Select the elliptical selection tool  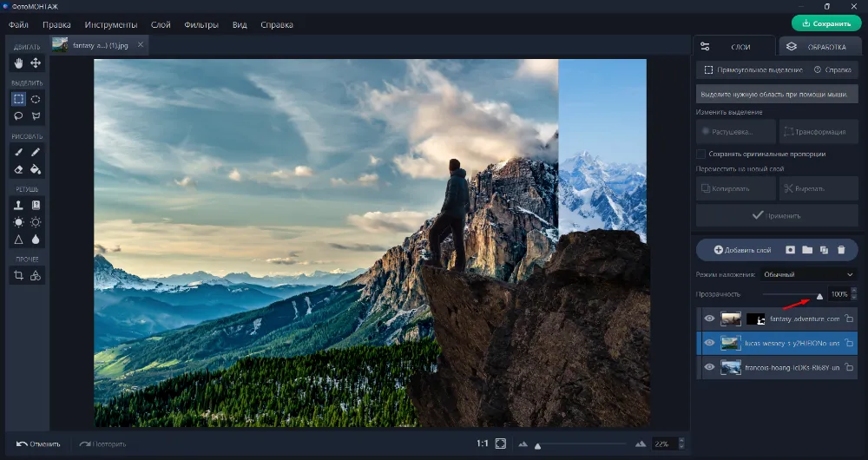tap(36, 99)
